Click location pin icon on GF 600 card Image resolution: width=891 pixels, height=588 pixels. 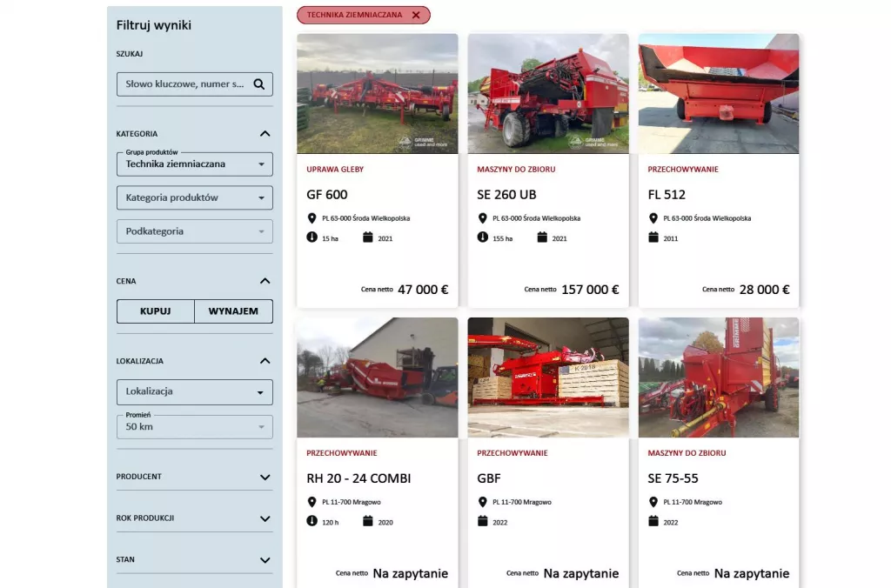[312, 218]
